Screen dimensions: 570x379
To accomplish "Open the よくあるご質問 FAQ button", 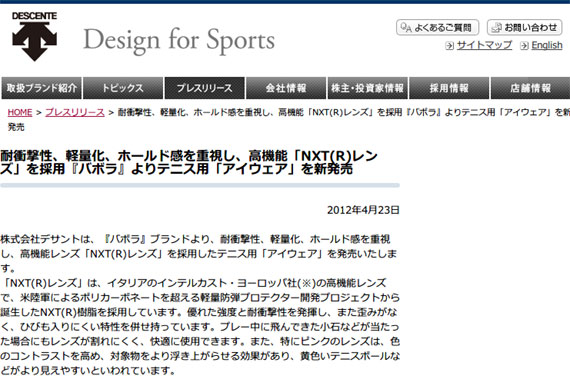I will [437, 28].
